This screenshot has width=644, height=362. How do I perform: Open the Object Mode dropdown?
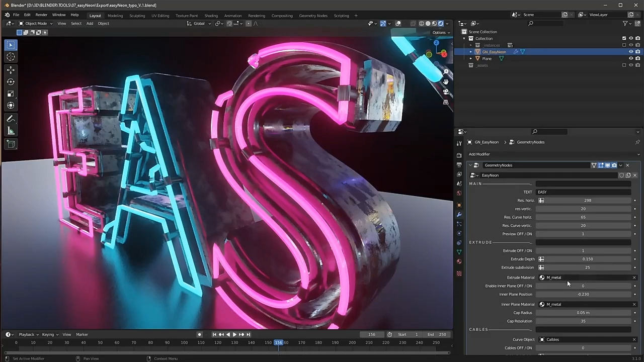point(36,23)
